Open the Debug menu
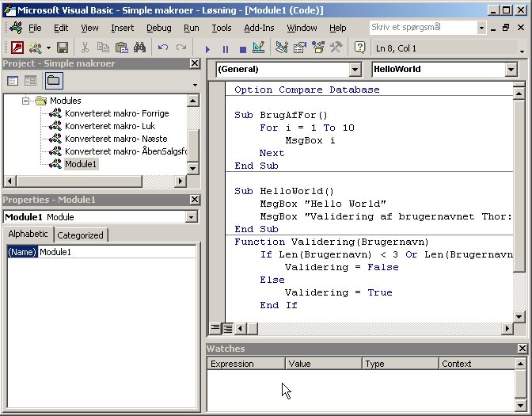This screenshot has height=416, width=532. (x=158, y=28)
